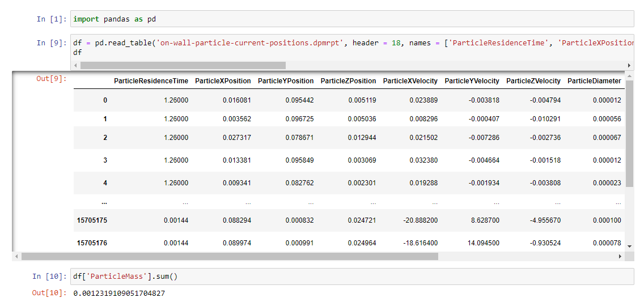Screen dimensions: 644x302
Task: Click row index 0
Action: (105, 100)
